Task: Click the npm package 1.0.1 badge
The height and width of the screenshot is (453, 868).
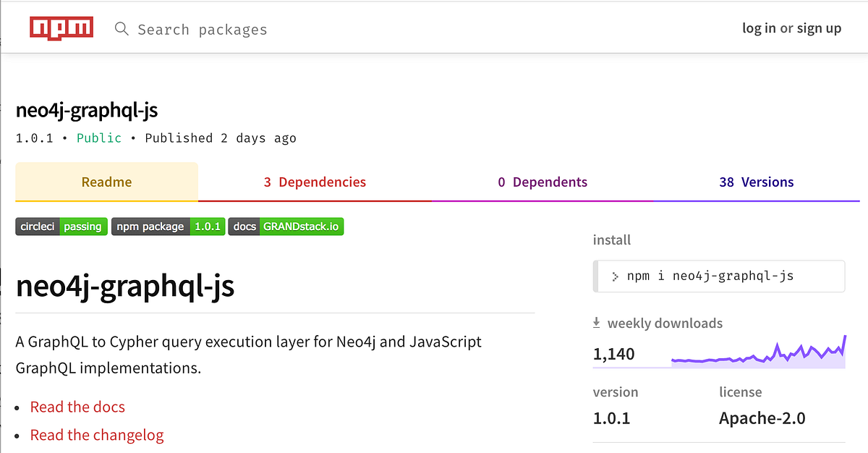Action: pyautogui.click(x=169, y=226)
